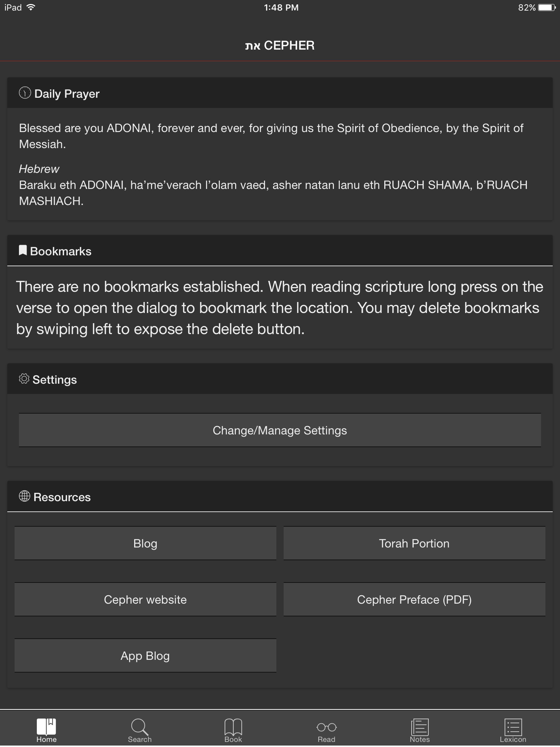Open the Blog resource
This screenshot has width=560, height=747.
pos(145,543)
